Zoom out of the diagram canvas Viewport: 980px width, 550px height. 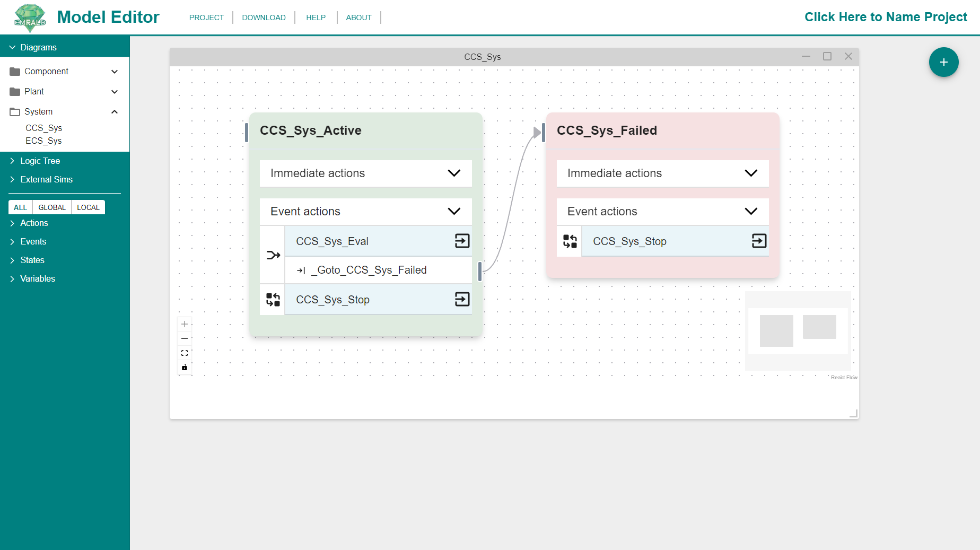185,338
